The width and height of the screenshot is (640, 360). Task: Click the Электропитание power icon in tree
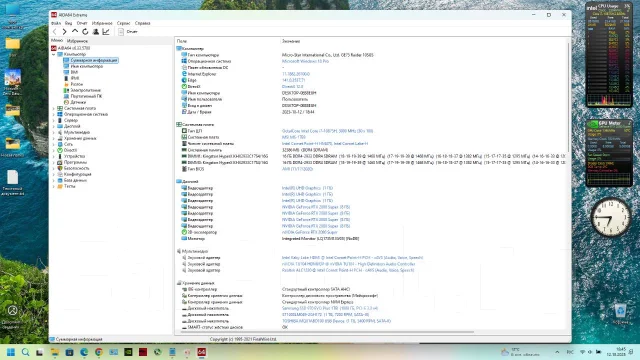pos(67,90)
